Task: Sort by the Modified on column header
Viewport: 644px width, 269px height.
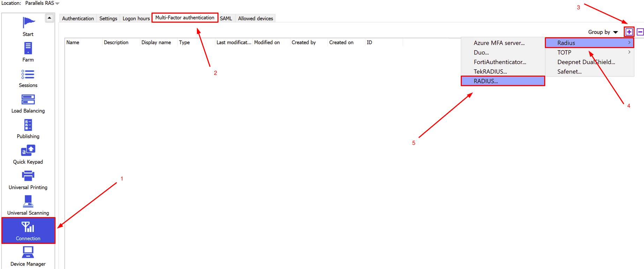Action: (x=271, y=43)
